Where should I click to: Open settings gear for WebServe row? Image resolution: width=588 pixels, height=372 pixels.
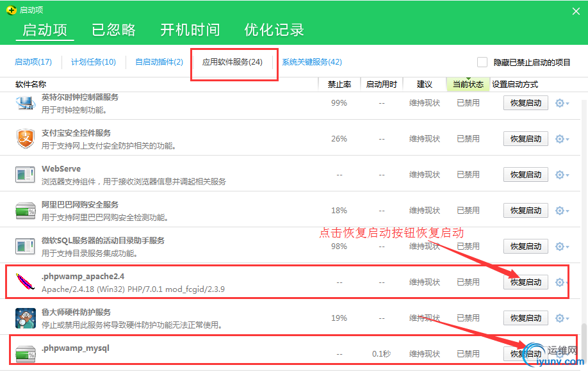562,175
